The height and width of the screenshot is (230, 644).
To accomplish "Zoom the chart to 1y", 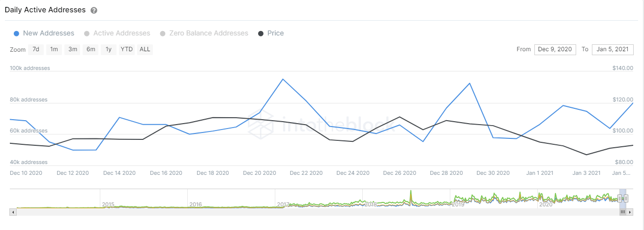I will 109,49.
